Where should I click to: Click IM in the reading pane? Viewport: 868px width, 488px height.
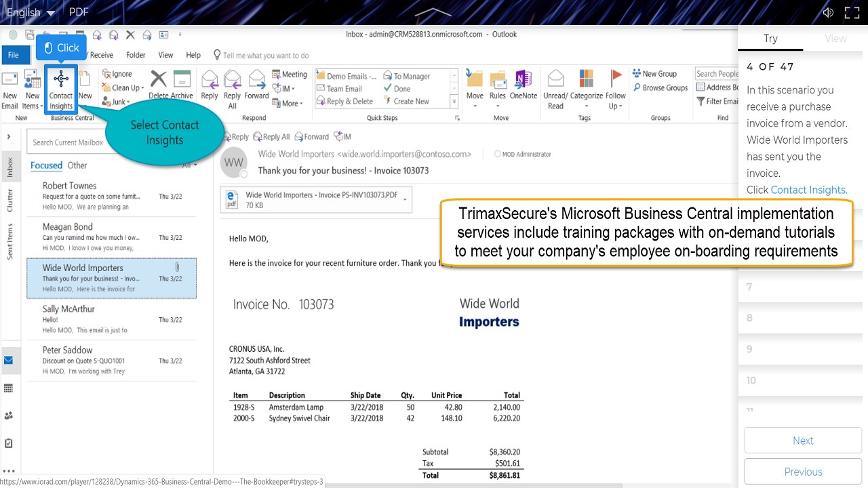tap(342, 137)
